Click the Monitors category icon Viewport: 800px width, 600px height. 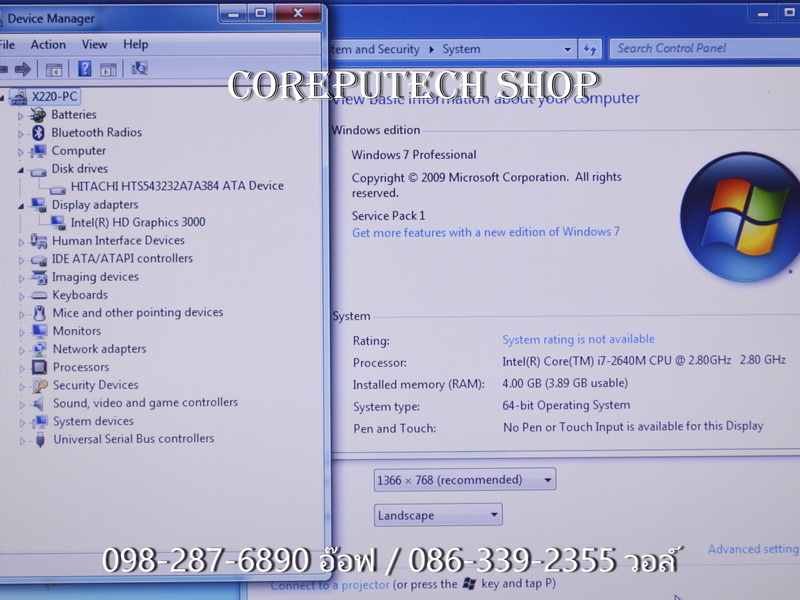coord(39,332)
